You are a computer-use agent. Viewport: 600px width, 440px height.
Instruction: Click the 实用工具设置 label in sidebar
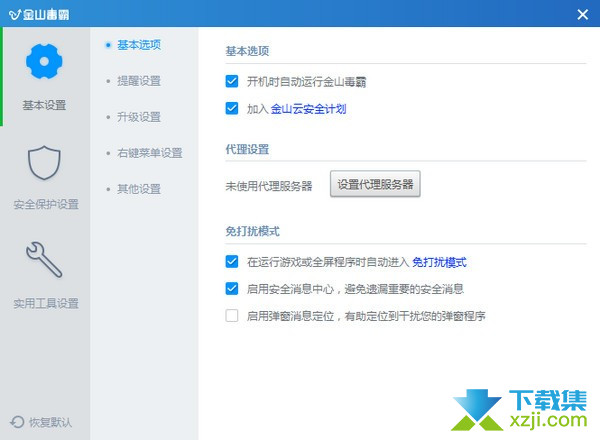click(x=46, y=304)
